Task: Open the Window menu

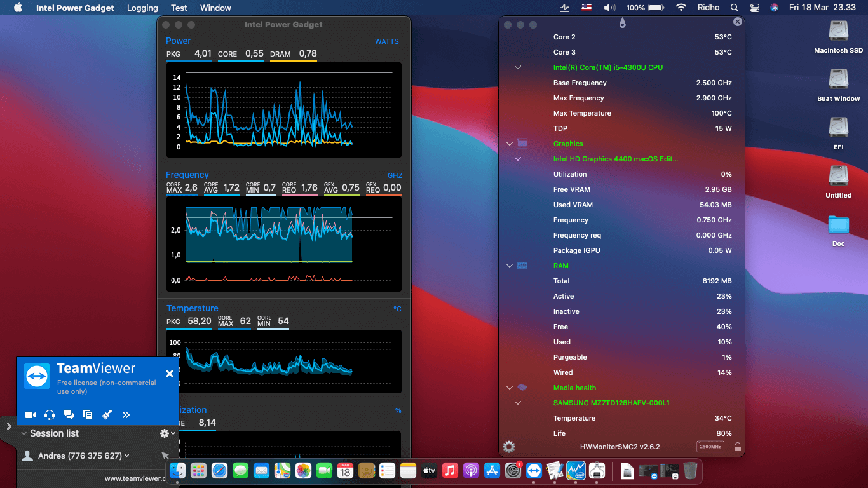Action: (215, 8)
